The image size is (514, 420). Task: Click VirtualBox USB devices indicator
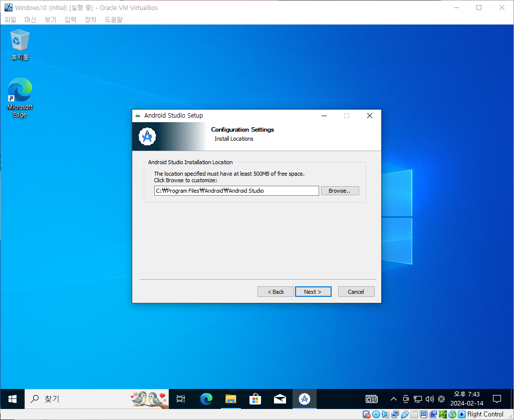point(404,414)
